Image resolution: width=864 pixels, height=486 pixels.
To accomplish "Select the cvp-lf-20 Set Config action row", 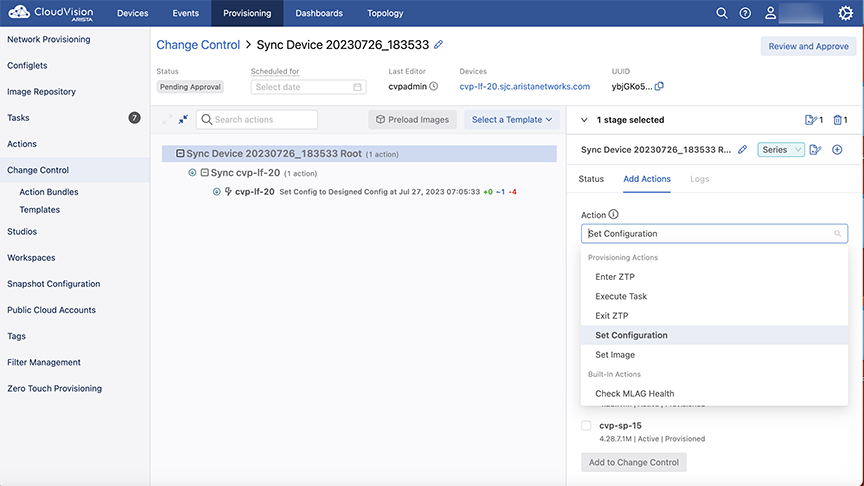I will (364, 192).
